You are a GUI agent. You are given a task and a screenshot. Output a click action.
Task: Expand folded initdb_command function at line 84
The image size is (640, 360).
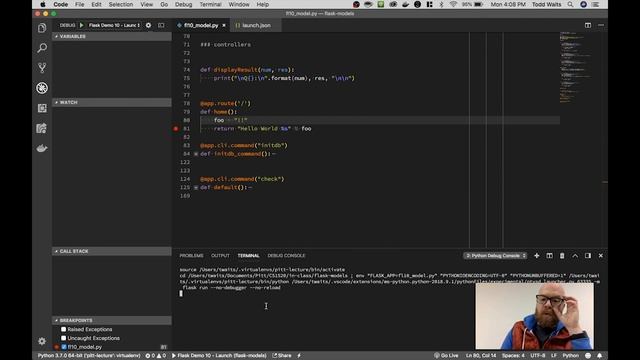tap(196, 154)
